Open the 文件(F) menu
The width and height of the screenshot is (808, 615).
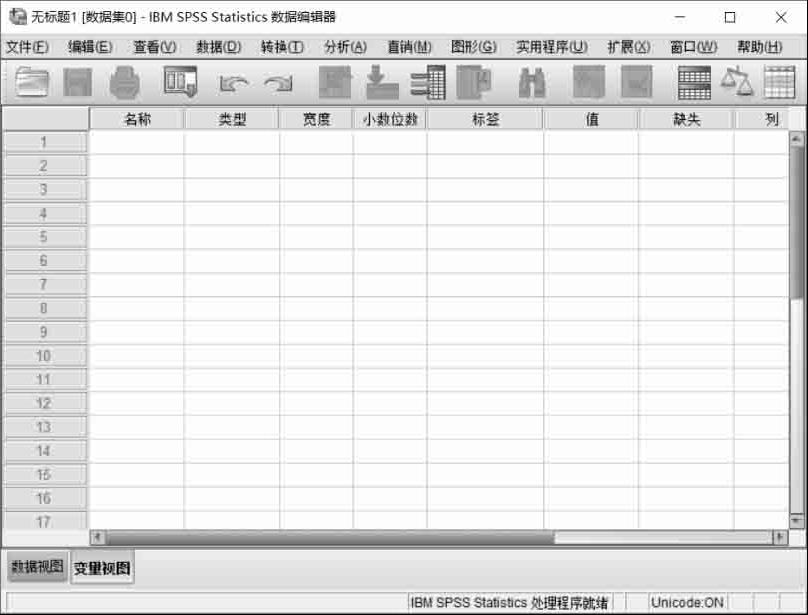(27, 47)
